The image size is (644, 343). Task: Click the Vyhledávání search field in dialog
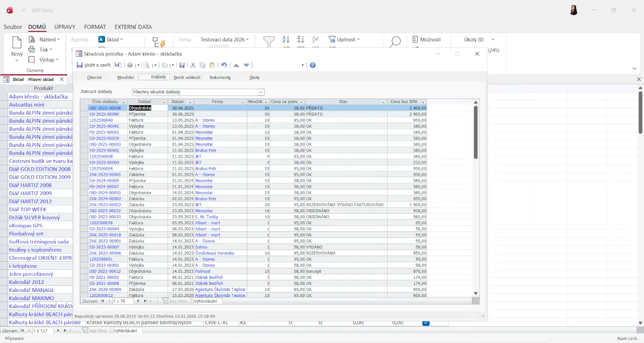[x=207, y=301]
